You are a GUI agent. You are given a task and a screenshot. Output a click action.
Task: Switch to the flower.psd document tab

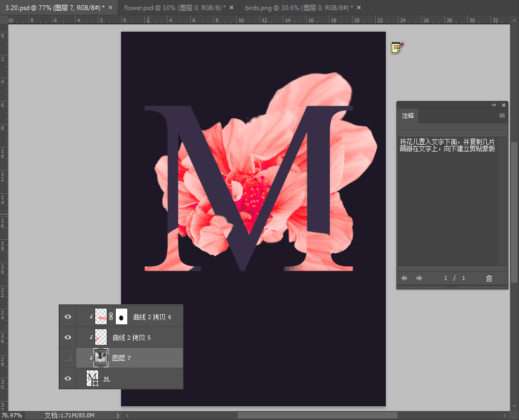click(x=172, y=8)
